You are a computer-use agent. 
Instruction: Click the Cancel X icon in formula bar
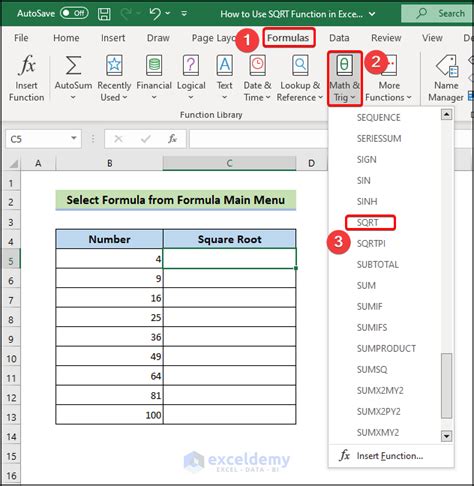[118, 139]
